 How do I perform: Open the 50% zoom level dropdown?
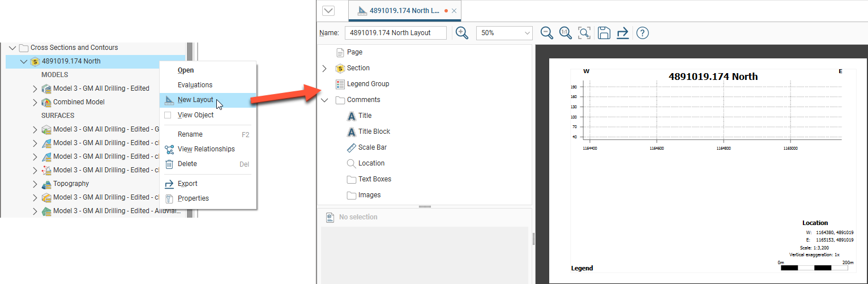tap(504, 33)
